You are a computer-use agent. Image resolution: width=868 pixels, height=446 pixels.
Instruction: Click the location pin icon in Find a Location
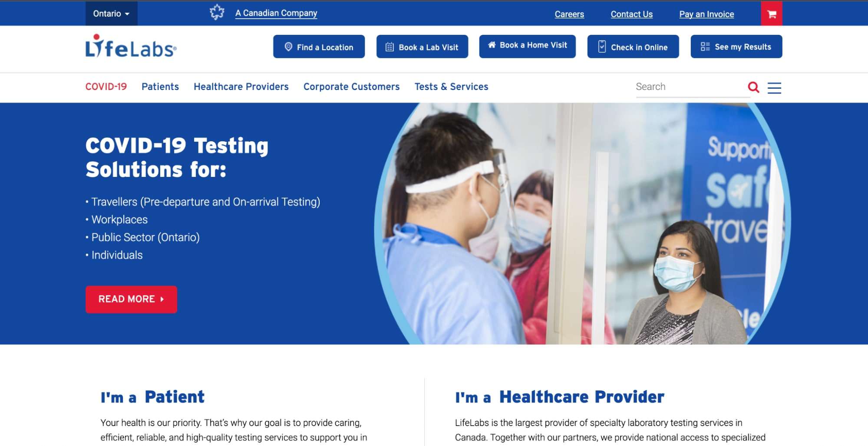click(288, 47)
